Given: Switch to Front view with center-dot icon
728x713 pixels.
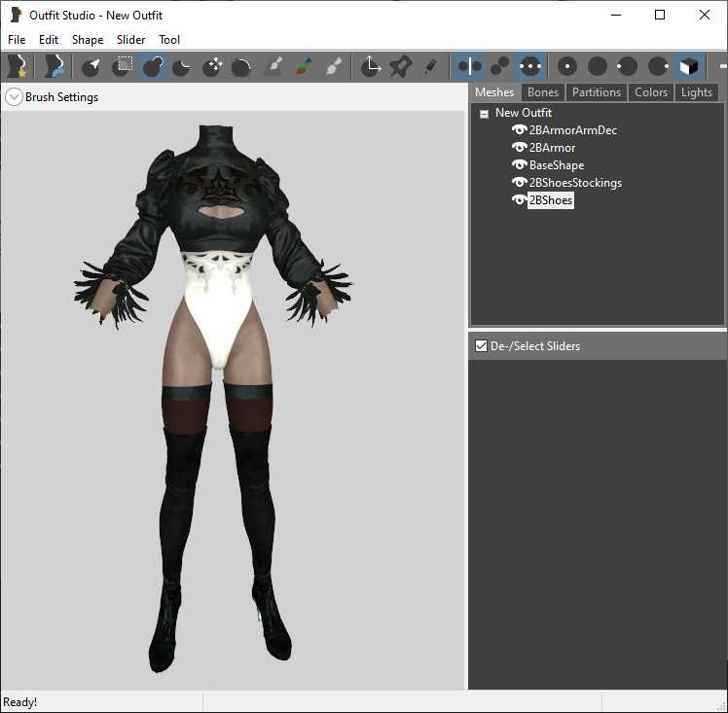Looking at the screenshot, I should [x=567, y=66].
